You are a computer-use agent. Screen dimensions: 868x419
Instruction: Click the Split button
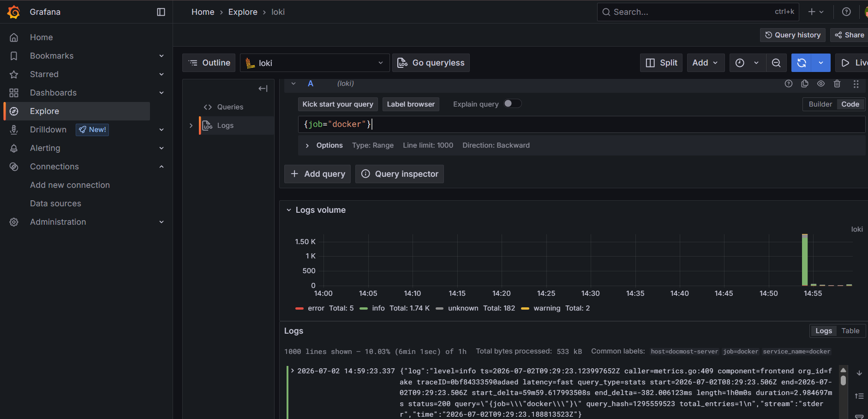661,63
